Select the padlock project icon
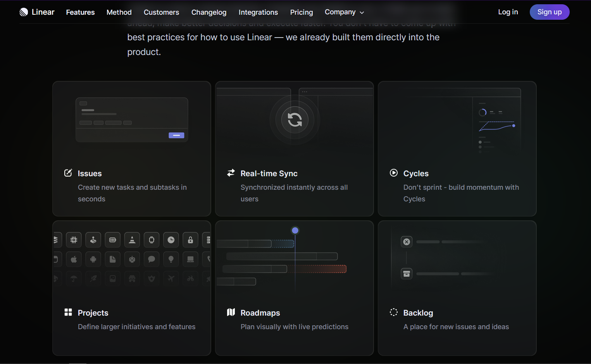The width and height of the screenshot is (591, 364). 190,240
